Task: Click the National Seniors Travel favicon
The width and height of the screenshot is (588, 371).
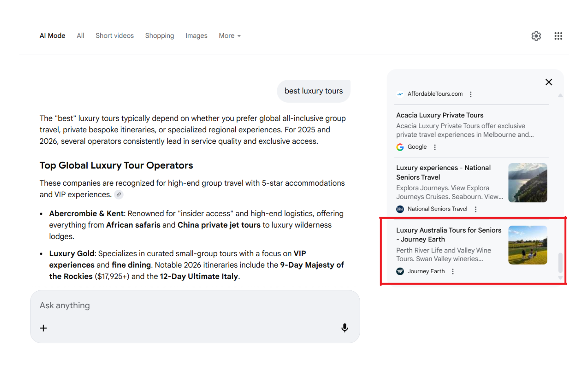Action: (x=400, y=209)
